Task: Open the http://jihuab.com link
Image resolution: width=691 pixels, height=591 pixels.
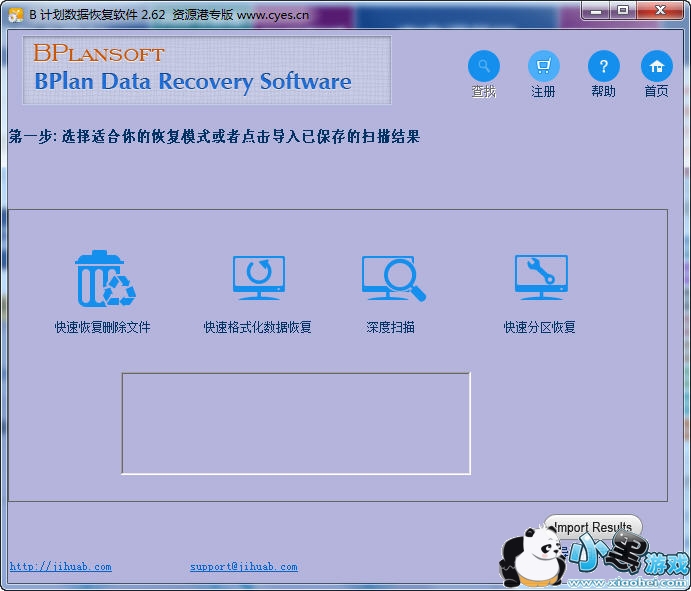Action: (x=61, y=566)
